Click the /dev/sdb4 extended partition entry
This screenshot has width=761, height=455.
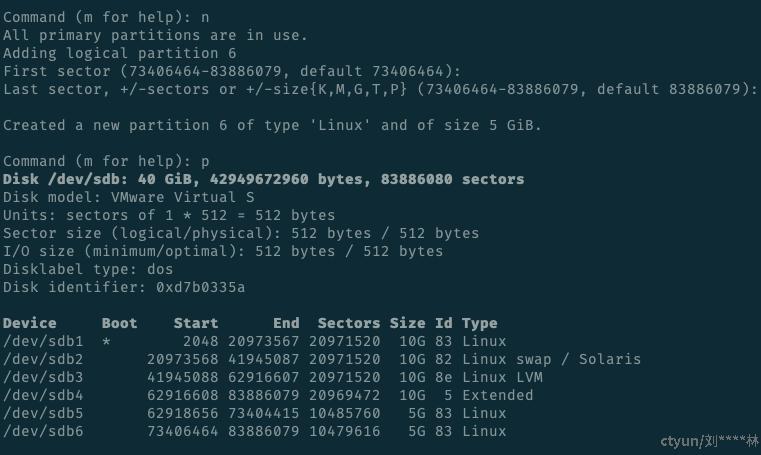coord(43,395)
